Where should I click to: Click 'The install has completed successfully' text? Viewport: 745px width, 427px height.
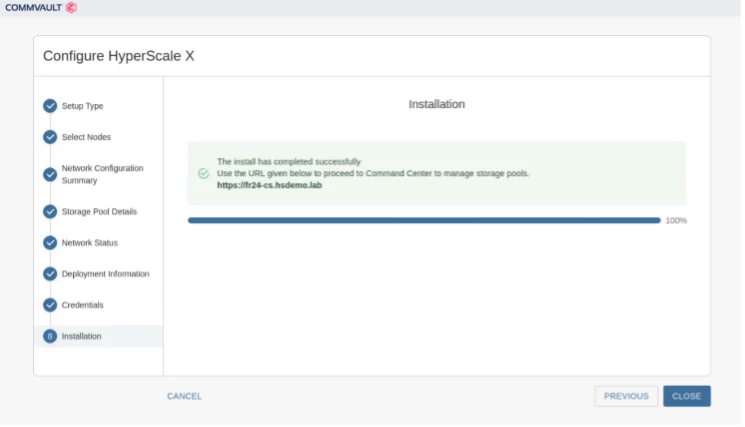(289, 161)
